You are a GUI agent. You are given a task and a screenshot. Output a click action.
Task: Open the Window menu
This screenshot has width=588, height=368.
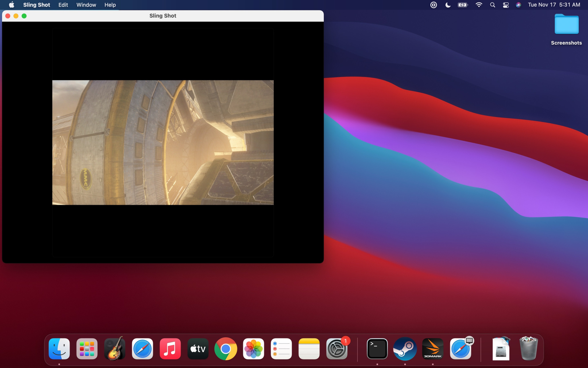click(x=86, y=5)
